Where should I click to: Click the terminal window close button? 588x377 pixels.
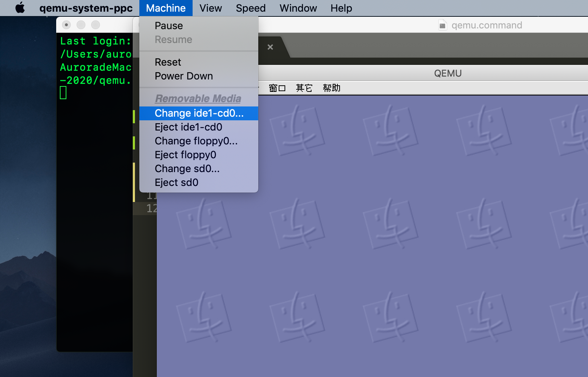point(66,25)
